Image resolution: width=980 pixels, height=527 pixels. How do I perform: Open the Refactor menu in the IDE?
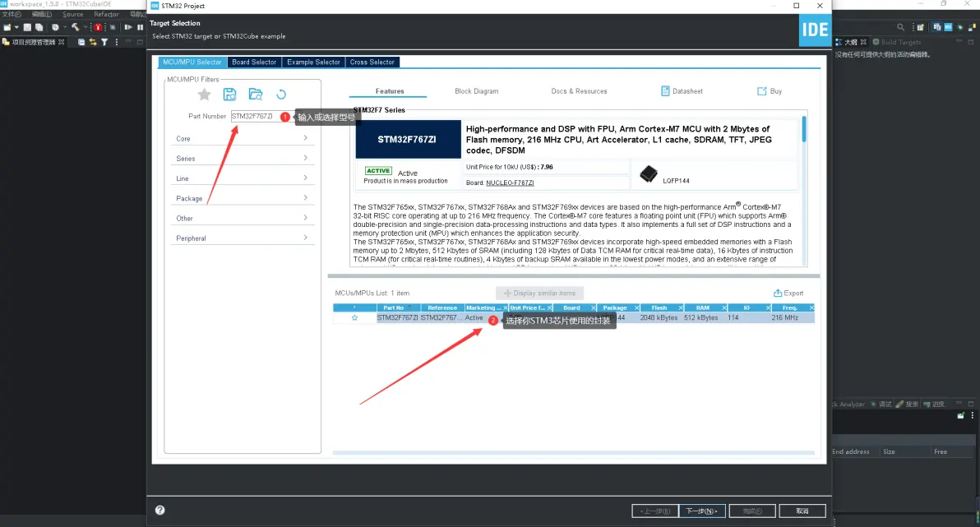click(x=106, y=14)
